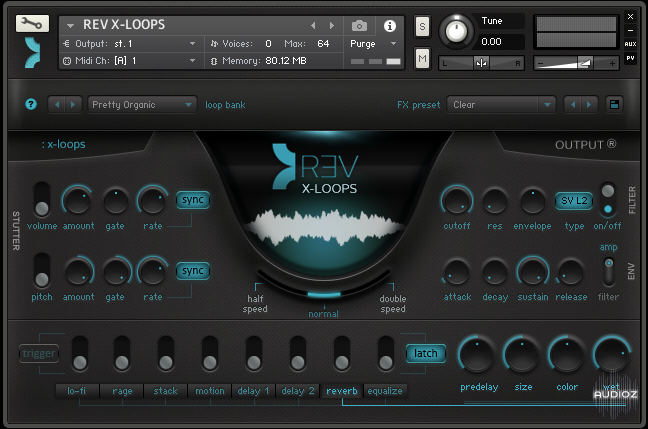This screenshot has width=648, height=429.
Task: Open the Output st. 1 dropdown
Action: [130, 44]
